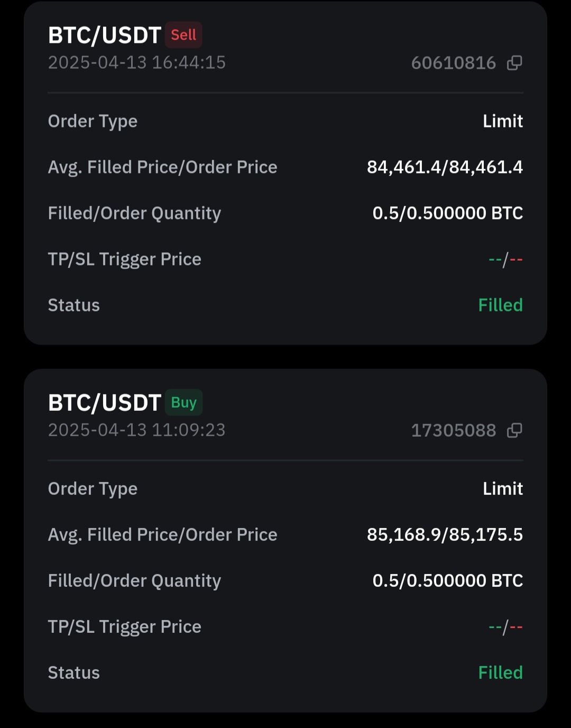
Task: Tap the green Buy badge
Action: pos(183,403)
